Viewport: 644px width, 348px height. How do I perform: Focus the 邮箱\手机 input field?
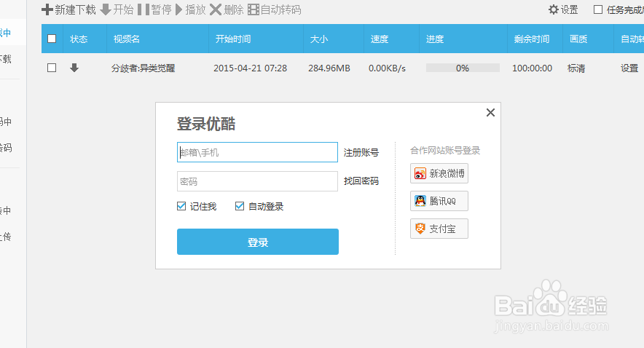[257, 152]
